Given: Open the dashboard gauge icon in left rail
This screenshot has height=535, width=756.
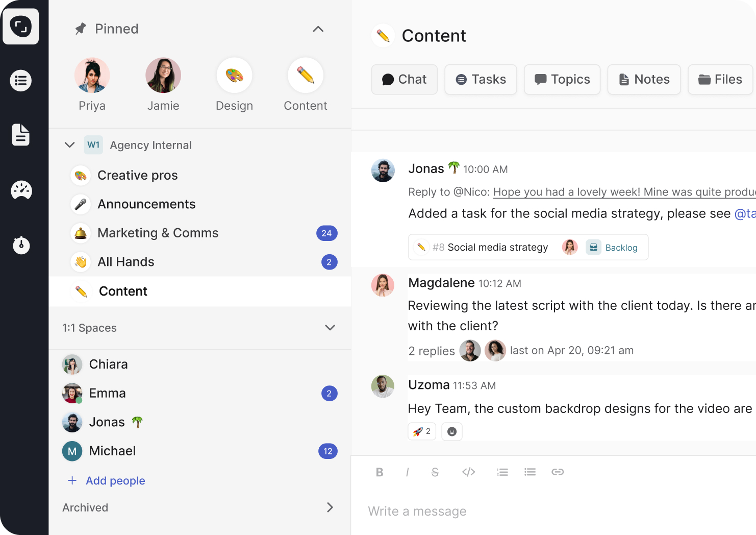Looking at the screenshot, I should [21, 190].
